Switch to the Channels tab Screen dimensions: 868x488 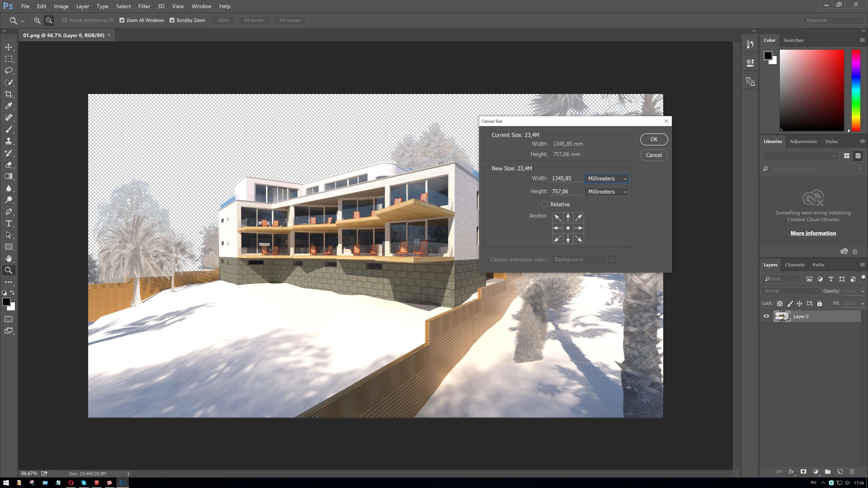[x=794, y=265]
